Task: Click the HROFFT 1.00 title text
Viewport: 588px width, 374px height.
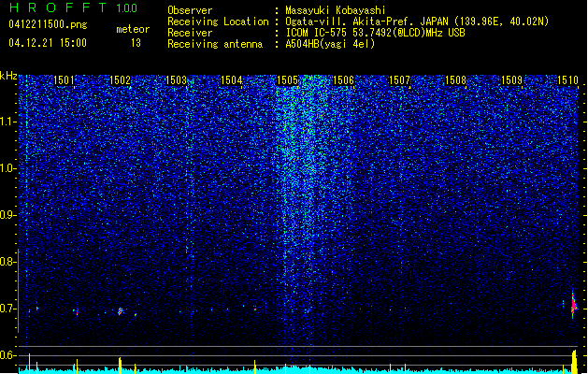Action: pos(74,7)
